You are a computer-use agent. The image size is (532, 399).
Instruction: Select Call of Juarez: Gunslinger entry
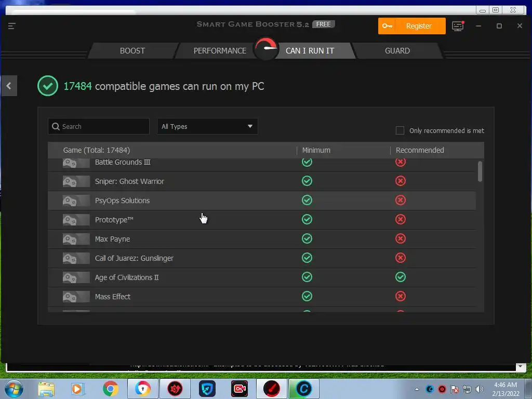[x=134, y=258]
